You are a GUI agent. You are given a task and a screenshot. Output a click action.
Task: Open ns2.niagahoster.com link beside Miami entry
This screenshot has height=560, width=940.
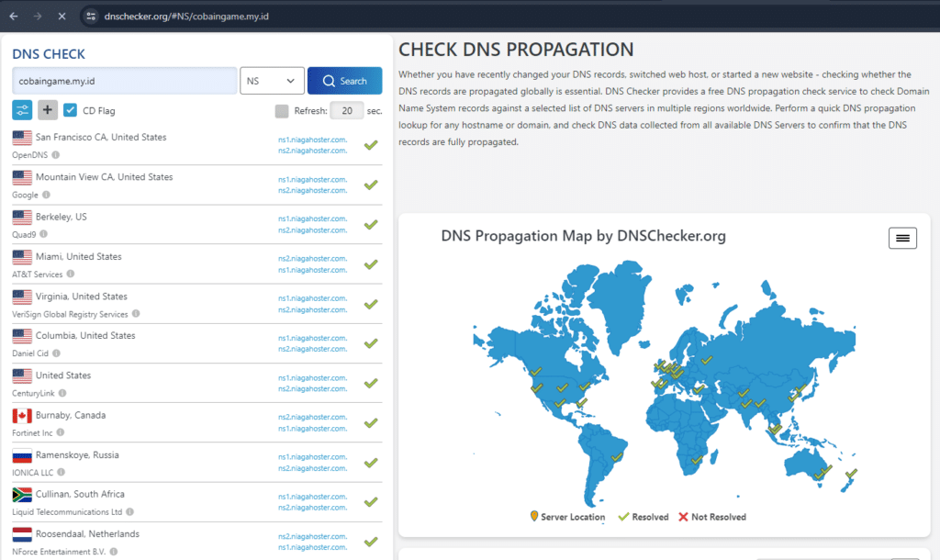click(312, 258)
